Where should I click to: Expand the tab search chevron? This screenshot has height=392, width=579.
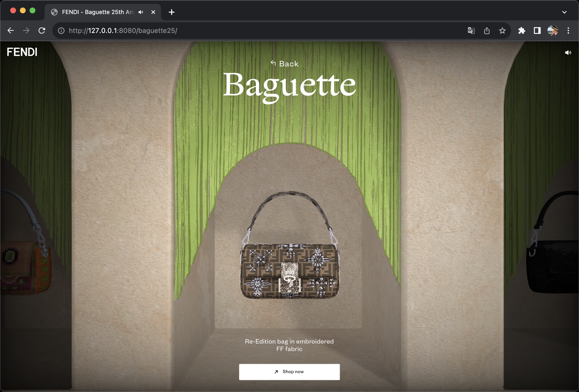click(x=564, y=12)
